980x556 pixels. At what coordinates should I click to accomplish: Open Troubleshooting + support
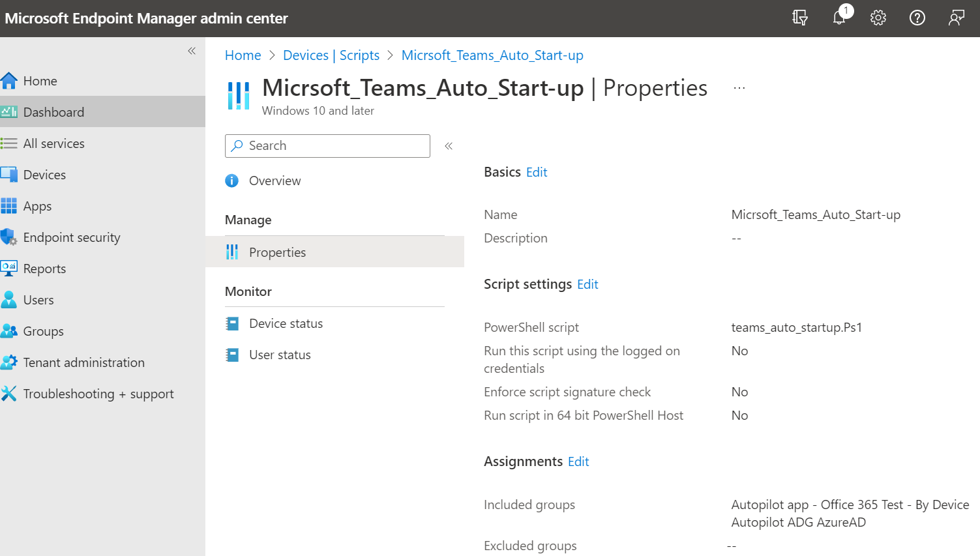(11, 393)
